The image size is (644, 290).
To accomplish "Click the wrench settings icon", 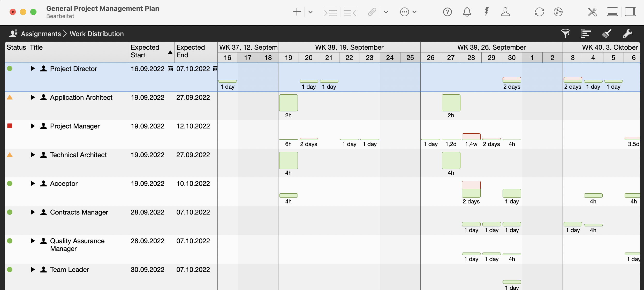I will (627, 34).
